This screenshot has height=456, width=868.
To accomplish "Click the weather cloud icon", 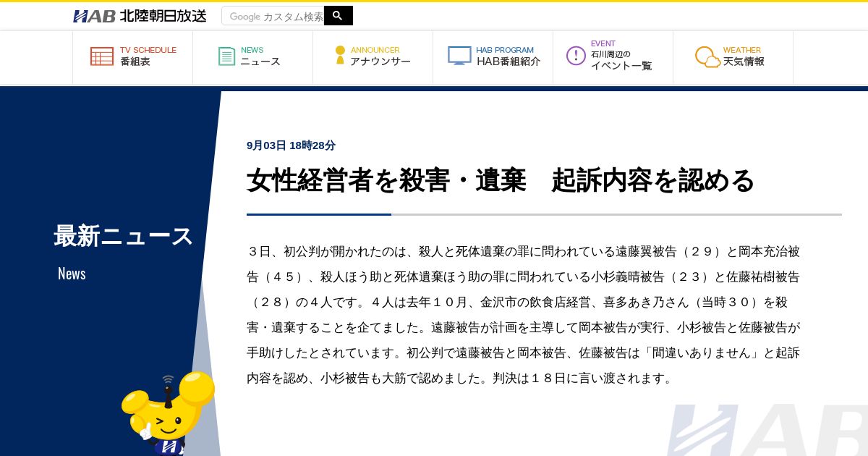I will click(x=708, y=57).
